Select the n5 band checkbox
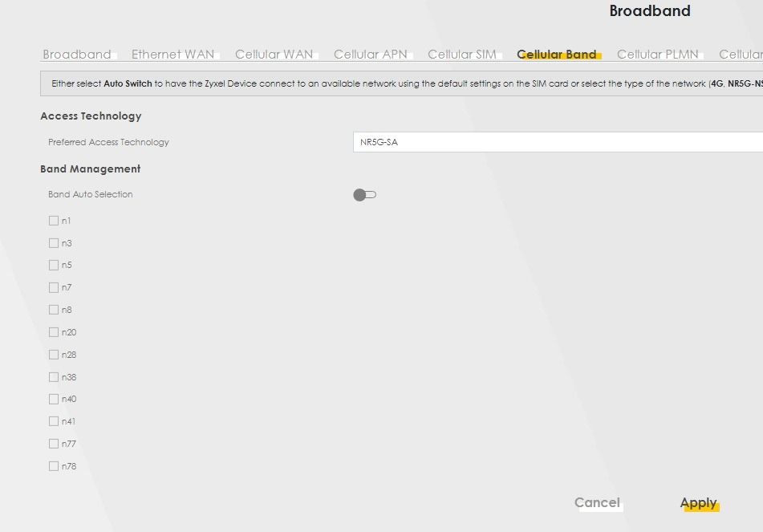 coord(54,266)
